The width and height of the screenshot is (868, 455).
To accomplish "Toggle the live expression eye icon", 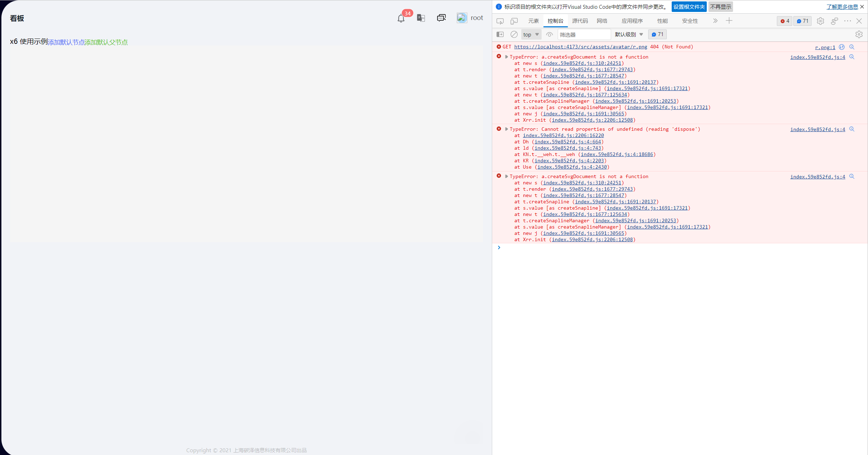I will point(549,34).
